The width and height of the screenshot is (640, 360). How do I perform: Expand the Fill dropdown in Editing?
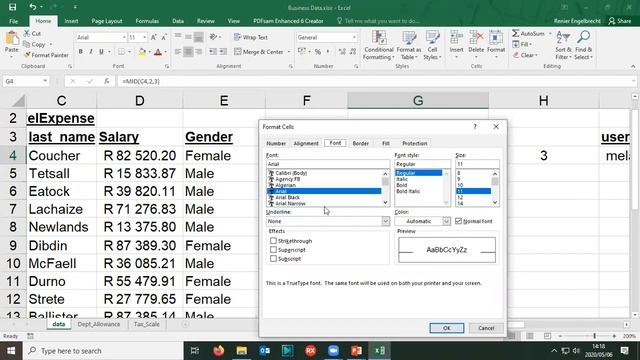coord(530,44)
